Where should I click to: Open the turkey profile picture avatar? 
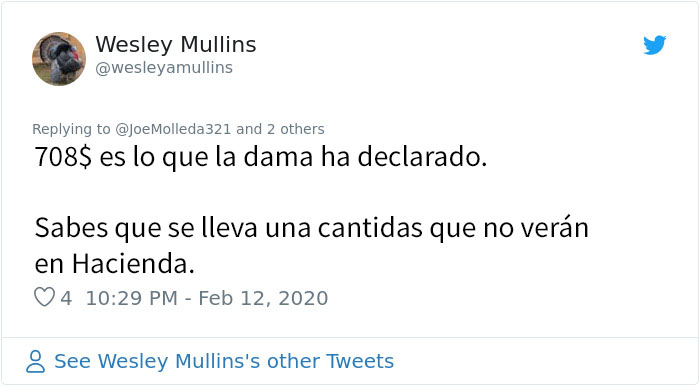(x=59, y=59)
